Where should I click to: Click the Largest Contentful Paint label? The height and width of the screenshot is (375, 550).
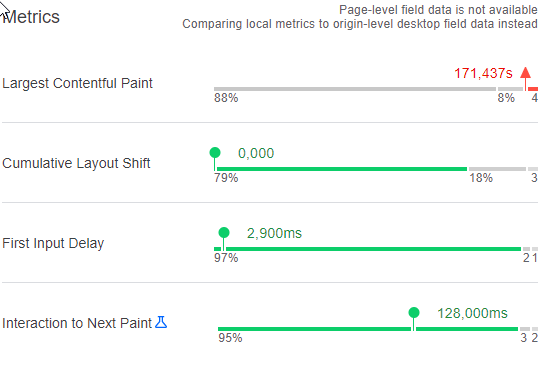[x=77, y=83]
